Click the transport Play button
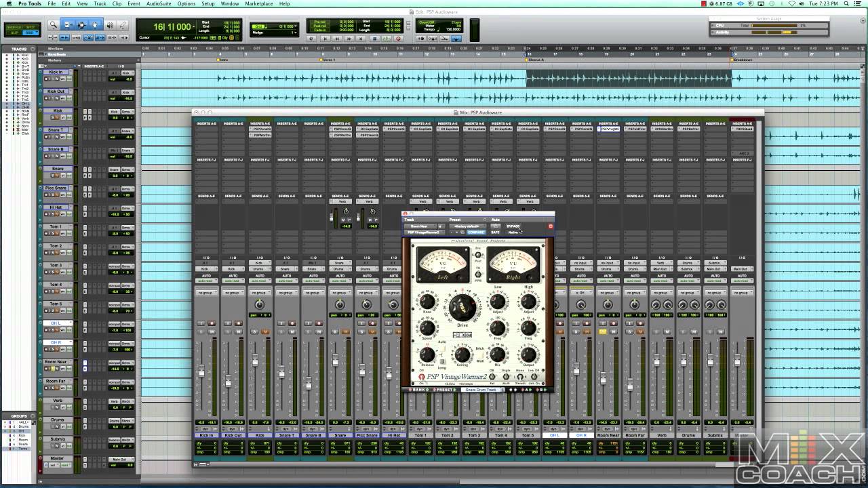Screen dimensions: 868x488 coord(386,39)
